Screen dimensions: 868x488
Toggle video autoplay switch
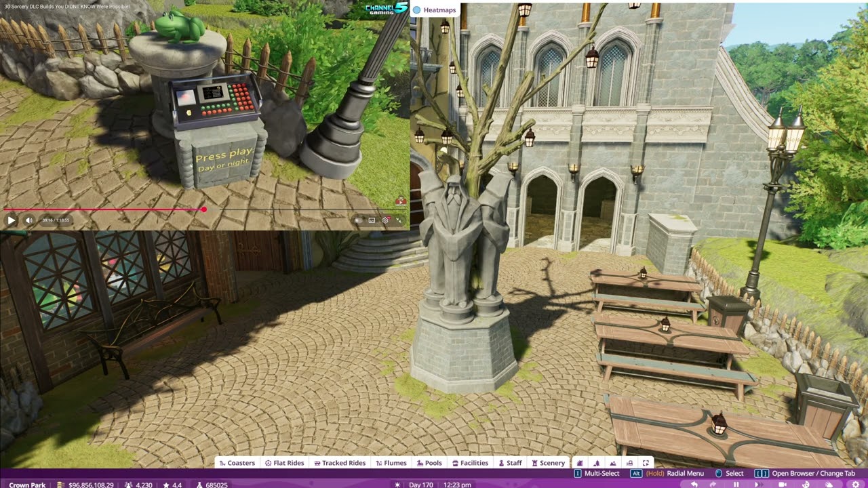point(358,220)
